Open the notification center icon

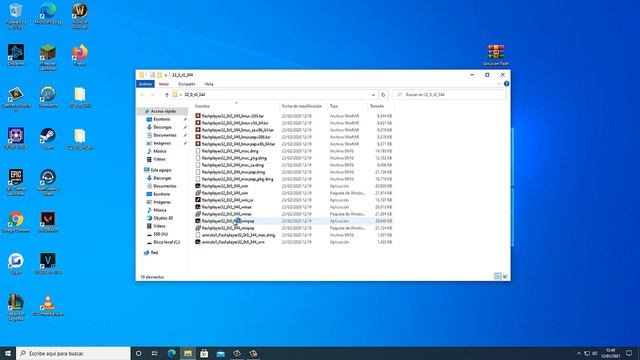(x=629, y=353)
